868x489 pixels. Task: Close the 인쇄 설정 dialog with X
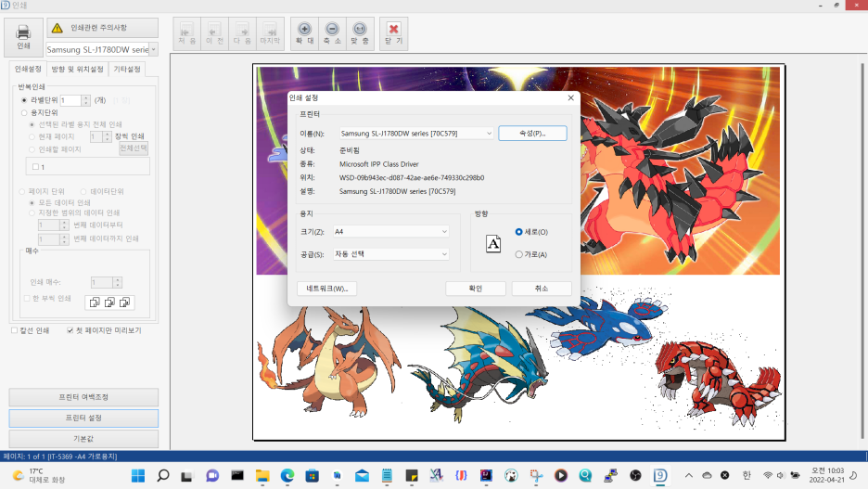(570, 98)
